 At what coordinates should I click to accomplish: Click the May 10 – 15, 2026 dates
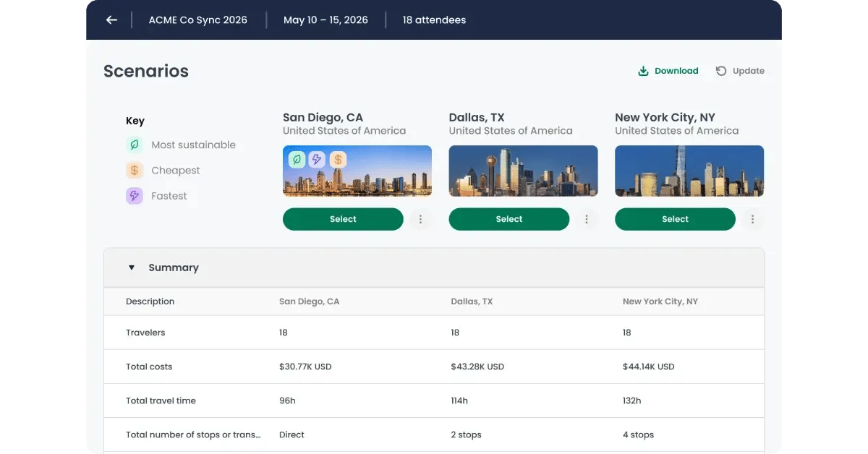(325, 20)
